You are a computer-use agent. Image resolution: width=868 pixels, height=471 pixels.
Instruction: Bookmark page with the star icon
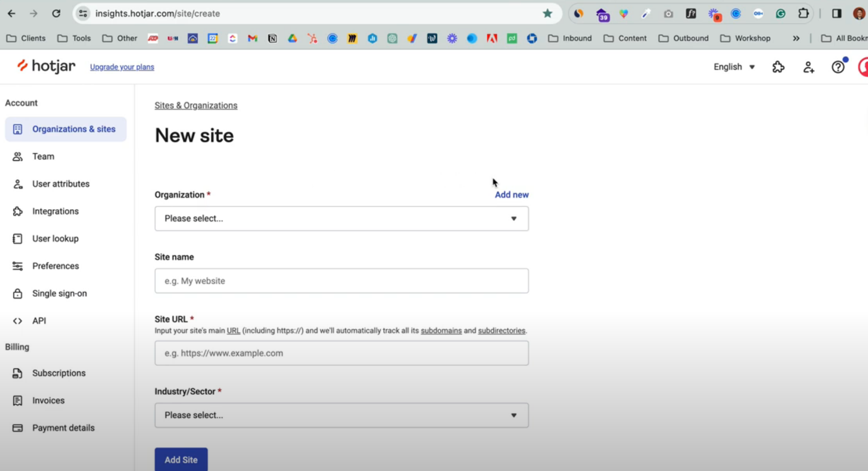tap(548, 13)
